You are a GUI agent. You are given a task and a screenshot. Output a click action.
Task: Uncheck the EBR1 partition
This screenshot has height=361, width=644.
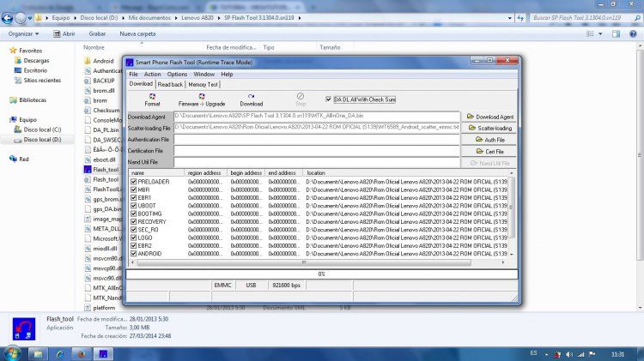(x=133, y=198)
